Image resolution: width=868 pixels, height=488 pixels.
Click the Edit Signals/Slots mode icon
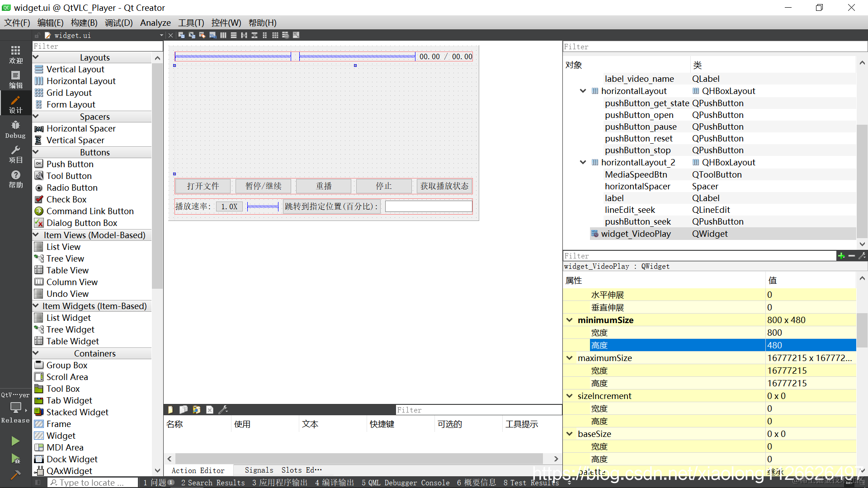click(x=192, y=35)
